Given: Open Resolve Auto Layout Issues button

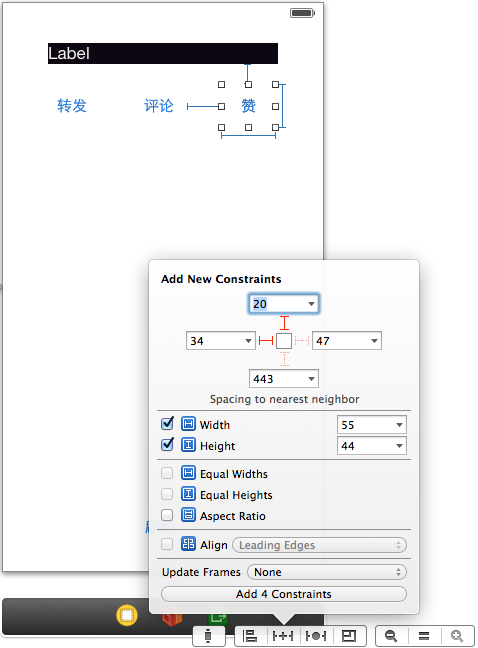Looking at the screenshot, I should pos(316,636).
